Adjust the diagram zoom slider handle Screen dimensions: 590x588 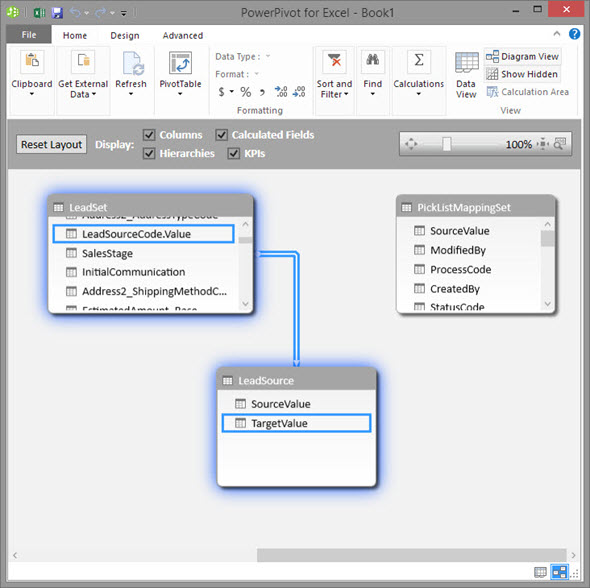[447, 144]
